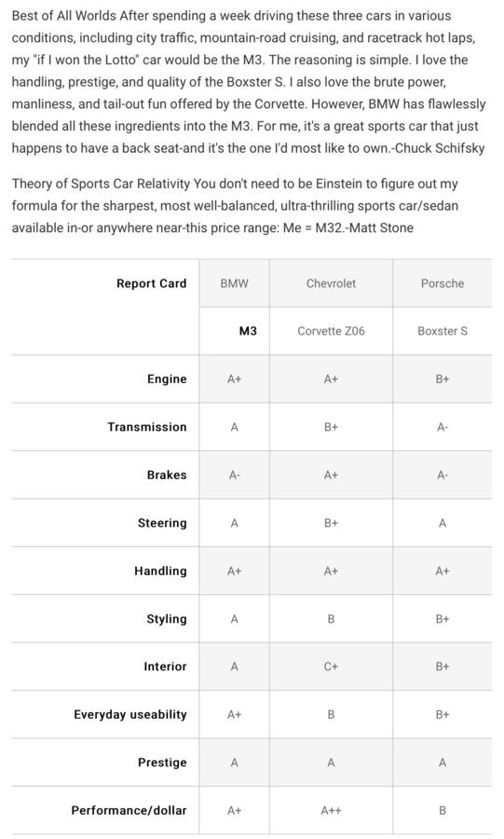
Task: Click the Corvette's A++ Performance/dollar grade
Action: (331, 811)
